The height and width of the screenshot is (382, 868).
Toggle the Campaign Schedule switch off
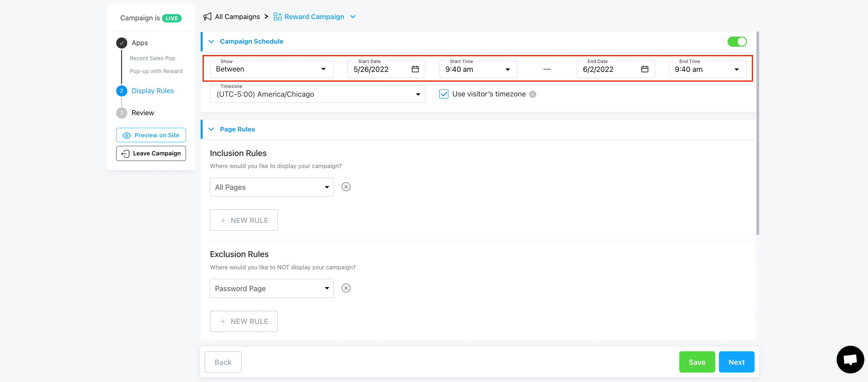(x=737, y=41)
